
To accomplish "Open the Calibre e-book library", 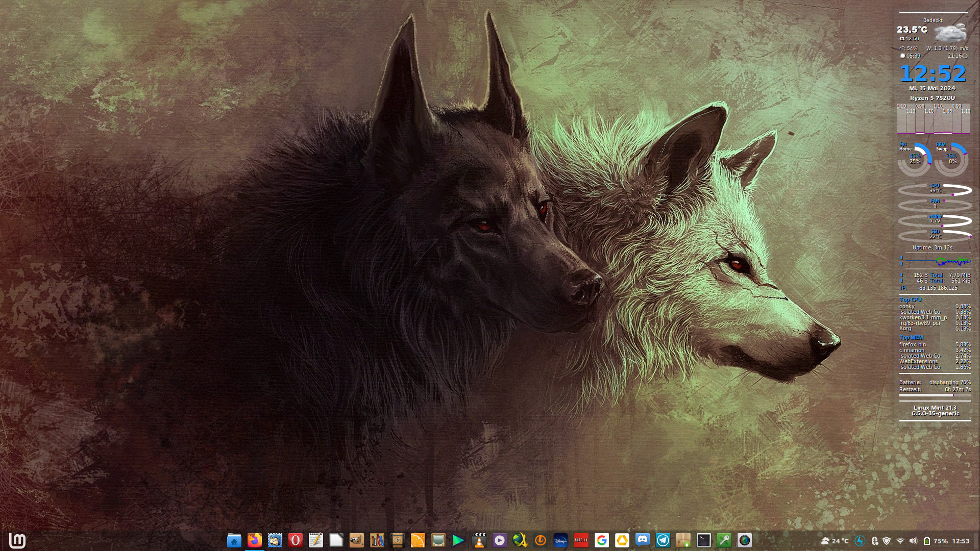I will coord(377,540).
